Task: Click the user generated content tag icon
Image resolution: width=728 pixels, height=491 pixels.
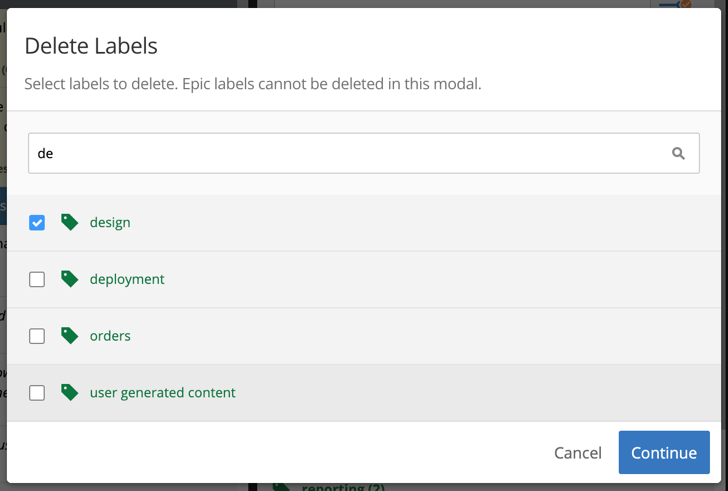Action: (x=70, y=392)
